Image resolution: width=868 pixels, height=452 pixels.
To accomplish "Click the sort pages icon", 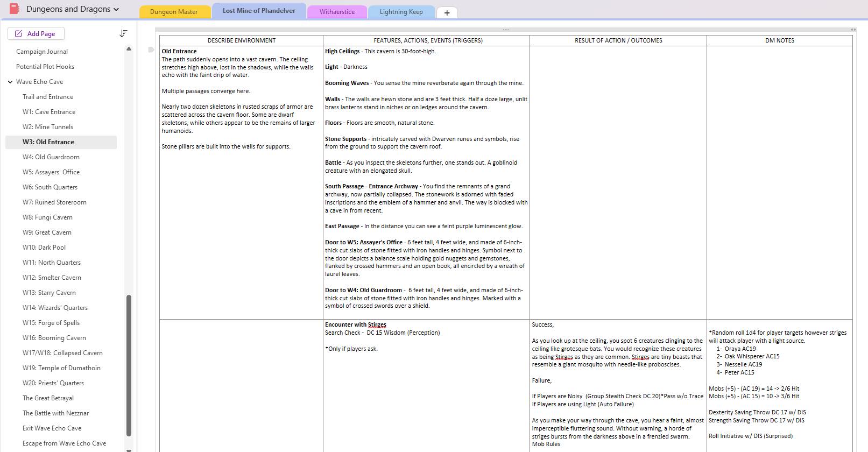I will point(123,33).
